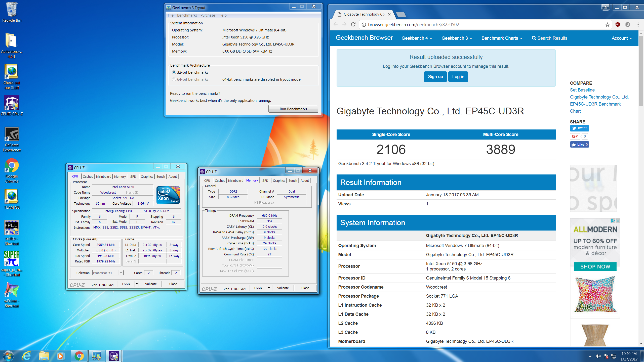644x362 pixels.
Task: Click Validate in the left CPU-Z window
Action: [151, 284]
